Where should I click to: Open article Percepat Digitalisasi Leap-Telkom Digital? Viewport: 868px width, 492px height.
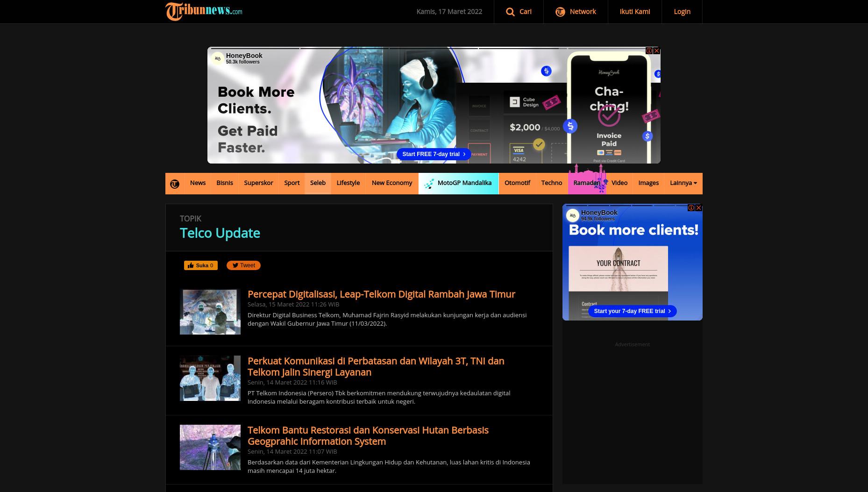point(381,294)
